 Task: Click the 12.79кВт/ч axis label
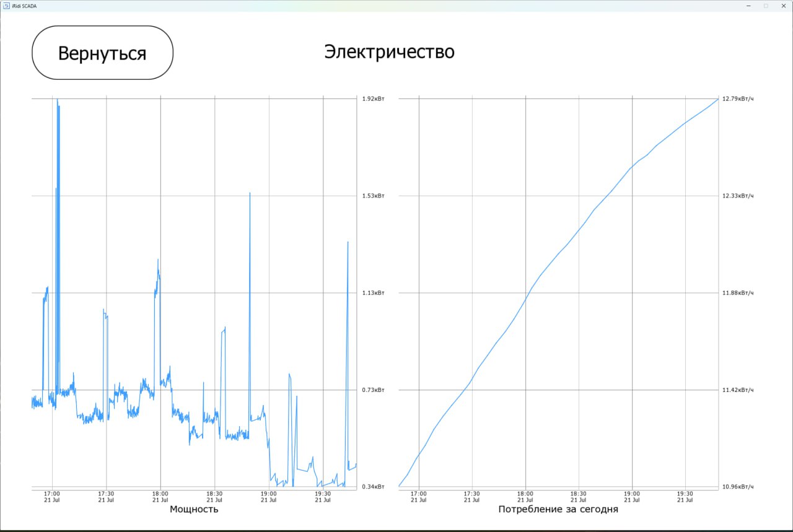pyautogui.click(x=738, y=98)
